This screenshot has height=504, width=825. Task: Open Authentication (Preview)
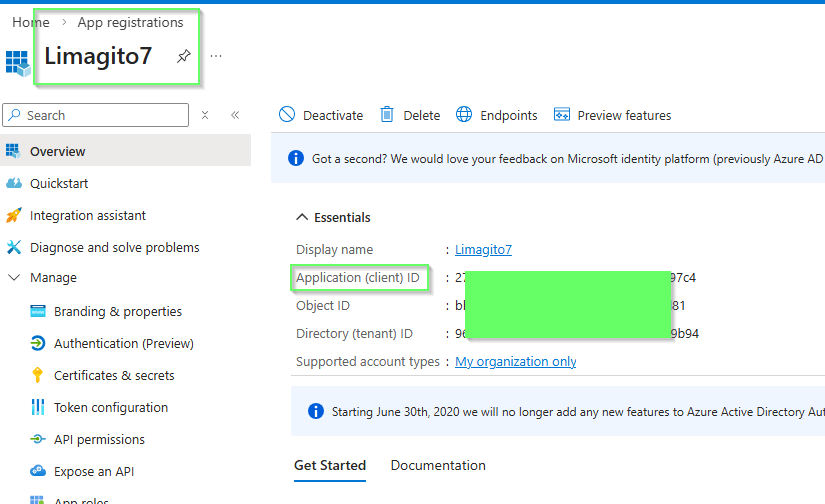tap(124, 344)
